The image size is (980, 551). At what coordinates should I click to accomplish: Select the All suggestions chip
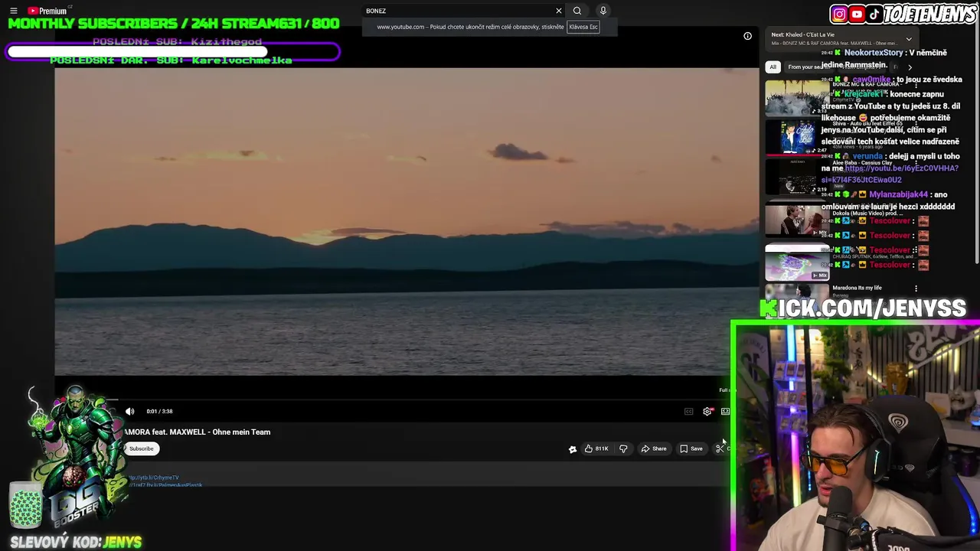[x=773, y=67]
